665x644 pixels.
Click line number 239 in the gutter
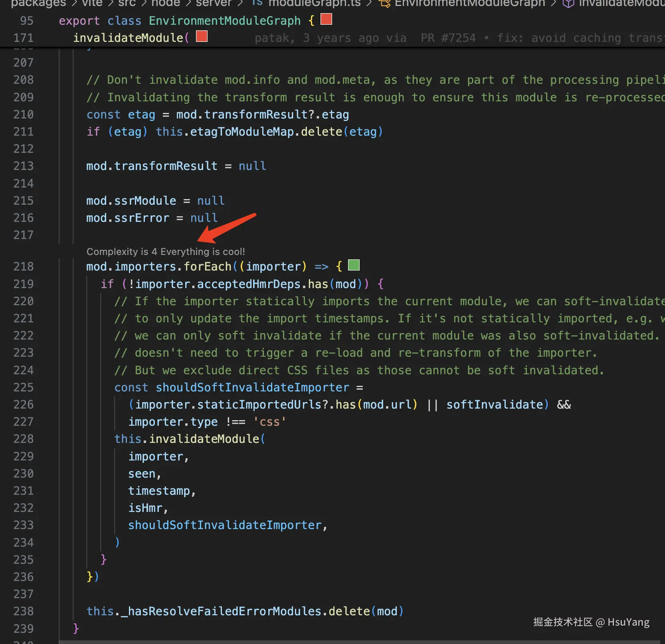point(24,628)
